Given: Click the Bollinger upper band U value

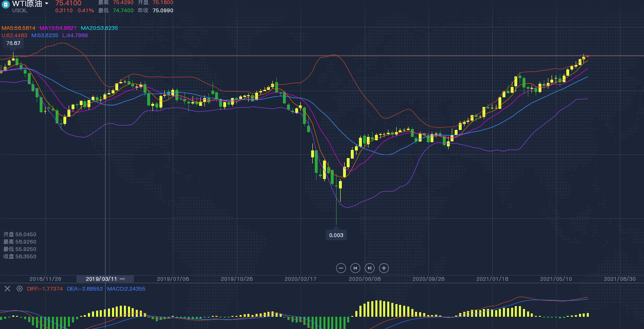Looking at the screenshot, I should coord(14,36).
